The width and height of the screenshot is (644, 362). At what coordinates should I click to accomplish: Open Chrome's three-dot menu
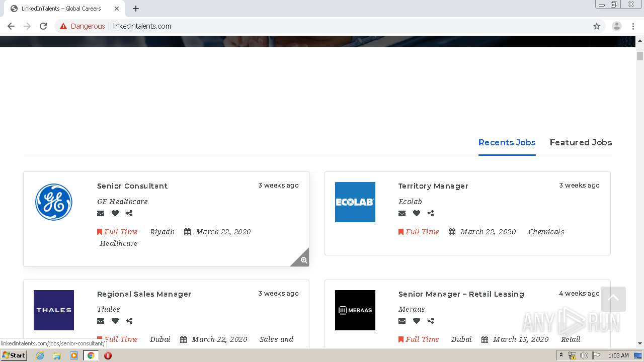(633, 26)
